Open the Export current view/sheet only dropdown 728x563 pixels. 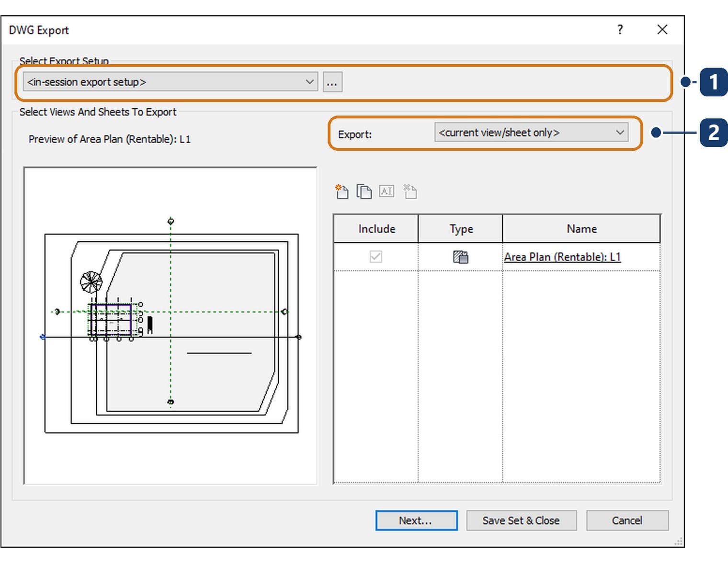[x=531, y=133]
